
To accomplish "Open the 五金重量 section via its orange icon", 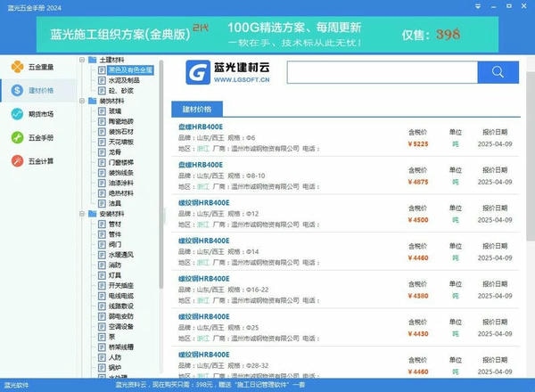I will coord(18,67).
